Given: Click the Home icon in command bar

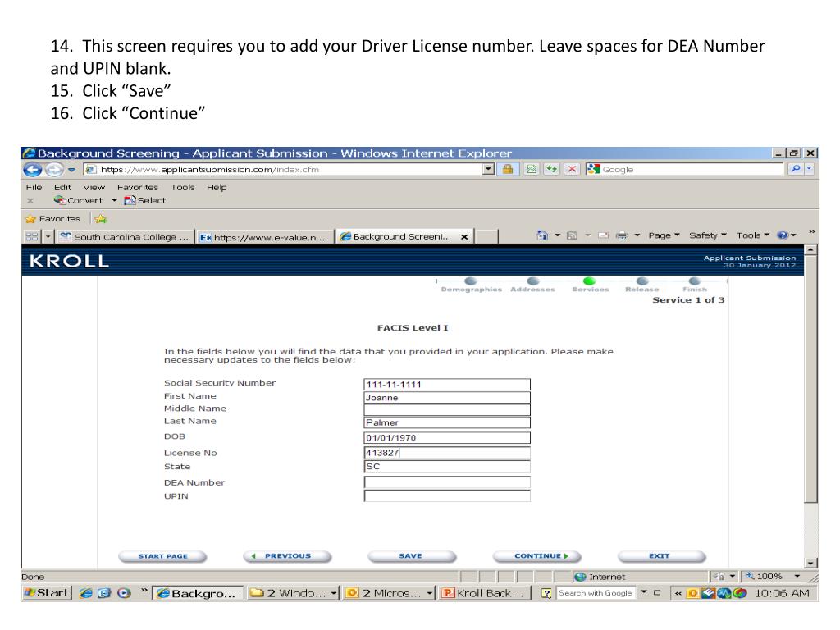Looking at the screenshot, I should coord(542,235).
